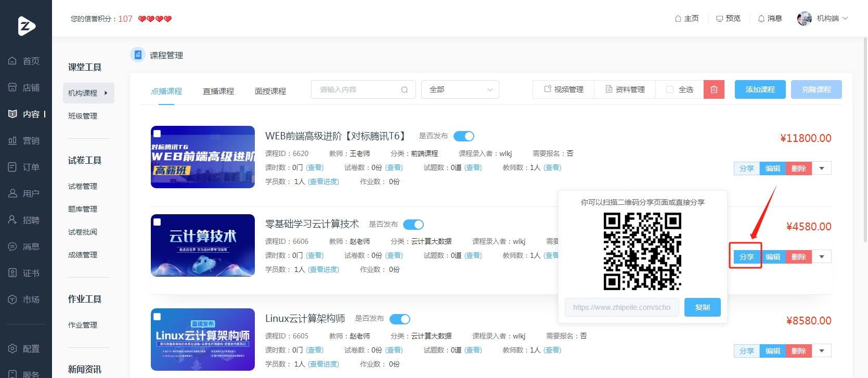Open the 云计算技术 course thumbnail

point(203,245)
